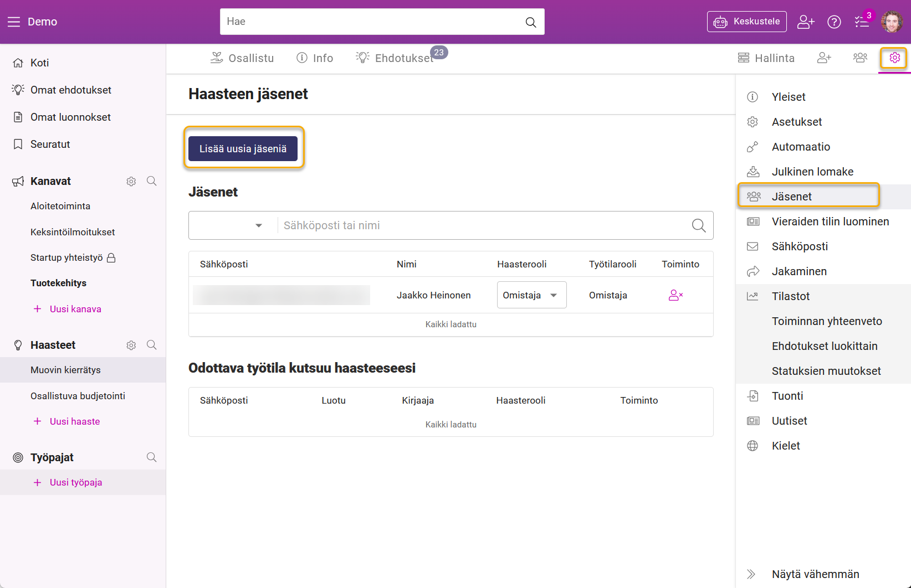This screenshot has height=588, width=911.
Task: Open Kanavat settings gear icon
Action: tap(131, 181)
